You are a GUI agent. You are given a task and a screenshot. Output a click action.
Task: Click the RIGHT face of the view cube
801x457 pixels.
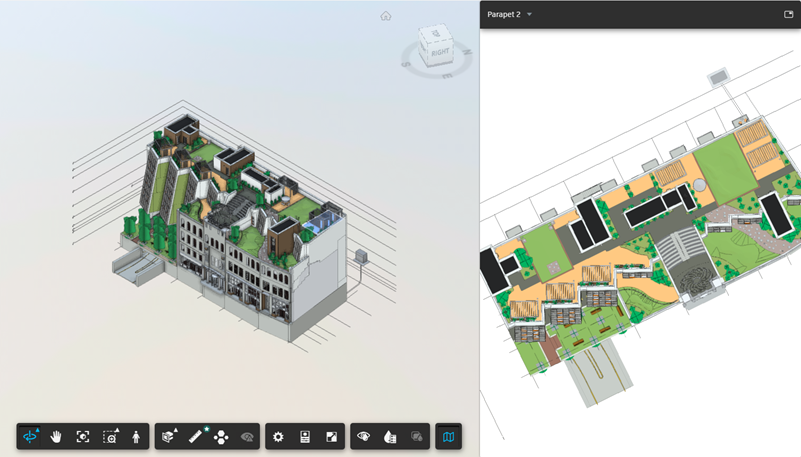point(439,53)
